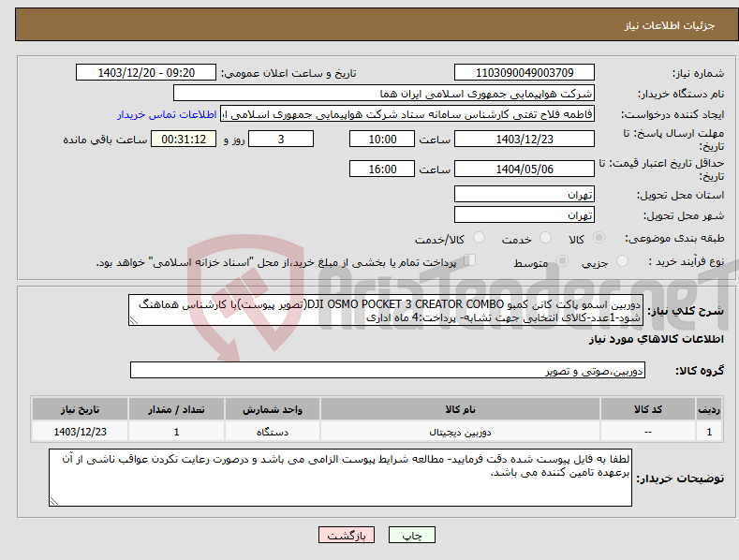Select the خدمت radio button
Viewport: 739px width, 560px height.
point(545,238)
